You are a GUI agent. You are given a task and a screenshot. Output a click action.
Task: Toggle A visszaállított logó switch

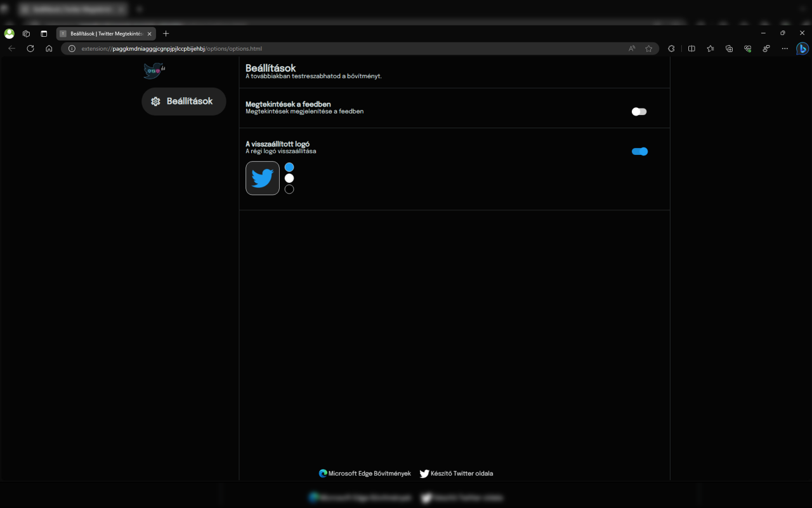[x=639, y=151]
